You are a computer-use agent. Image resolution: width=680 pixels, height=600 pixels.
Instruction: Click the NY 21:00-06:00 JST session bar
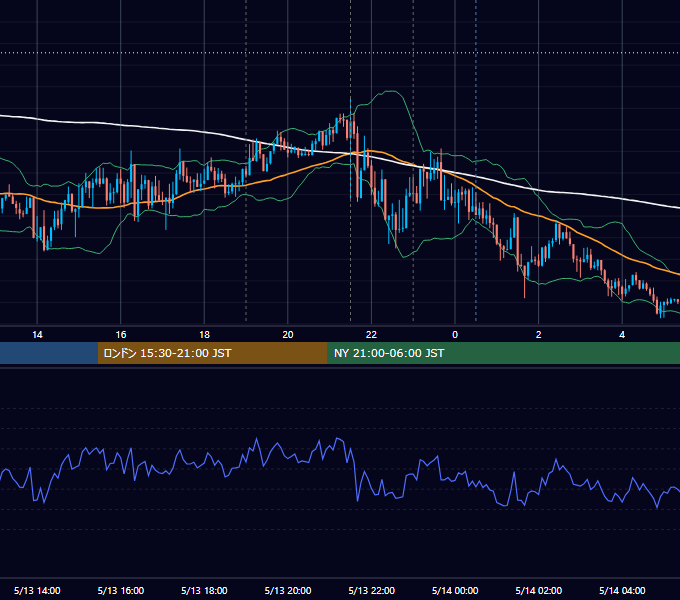click(503, 353)
